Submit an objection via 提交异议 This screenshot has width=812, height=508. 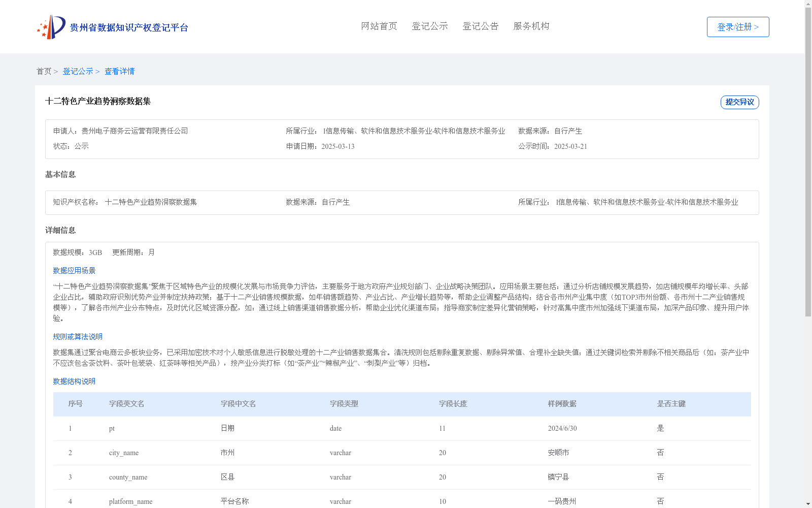coord(739,102)
